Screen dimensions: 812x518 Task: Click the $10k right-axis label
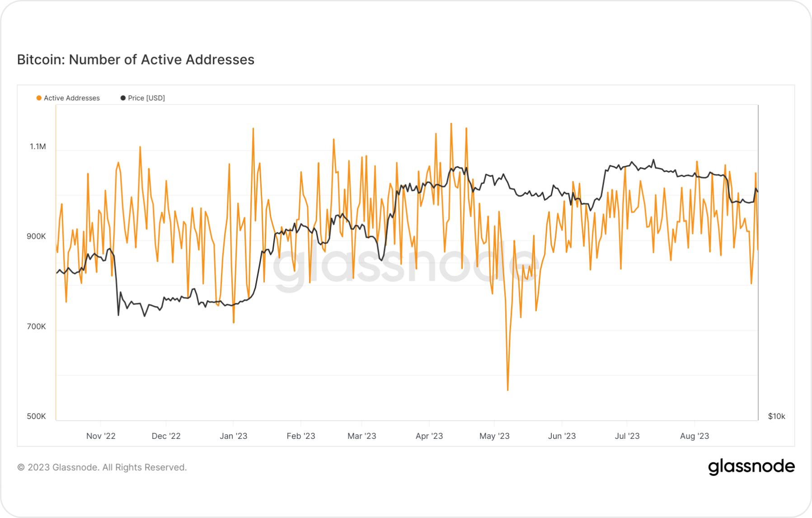pyautogui.click(x=777, y=416)
